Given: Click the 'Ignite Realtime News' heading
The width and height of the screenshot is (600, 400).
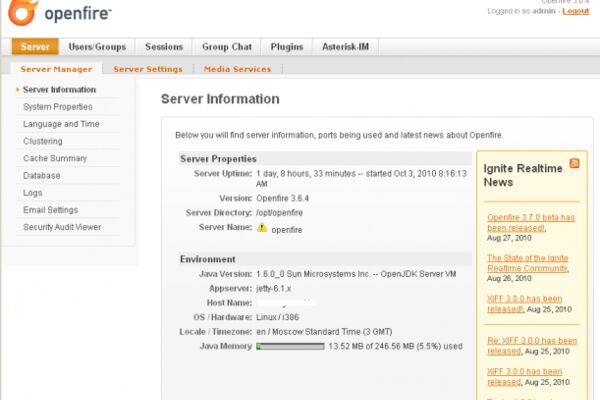Looking at the screenshot, I should click(x=523, y=175).
